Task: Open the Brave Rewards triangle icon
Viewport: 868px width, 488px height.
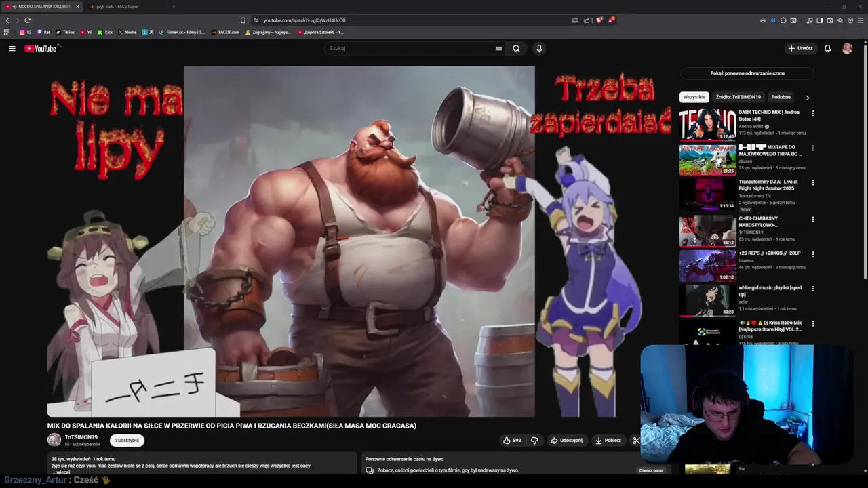Action: (x=611, y=20)
